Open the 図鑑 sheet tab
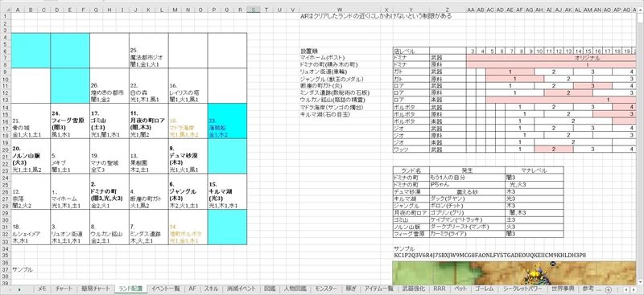Image resolution: width=644 pixels, height=295 pixels. 270,289
